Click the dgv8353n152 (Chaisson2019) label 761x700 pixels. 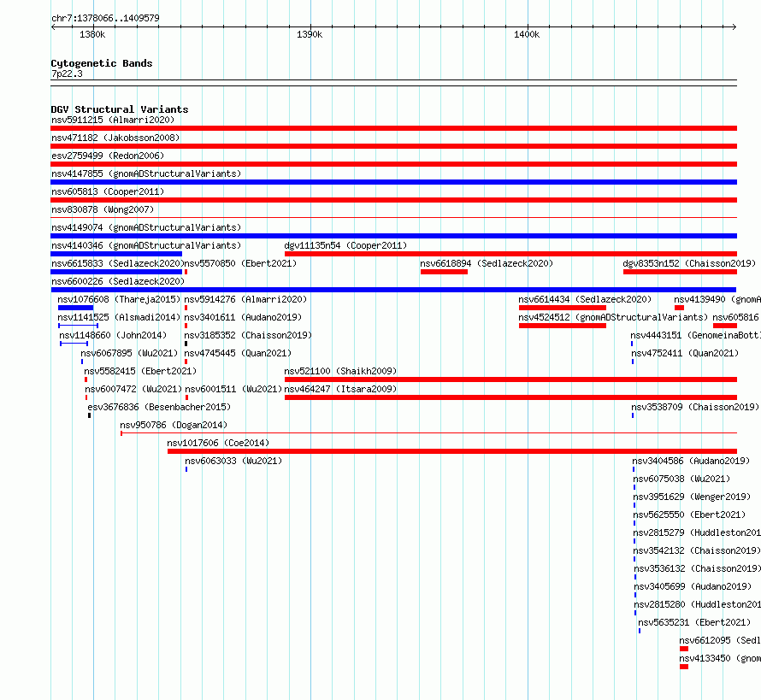pos(689,263)
